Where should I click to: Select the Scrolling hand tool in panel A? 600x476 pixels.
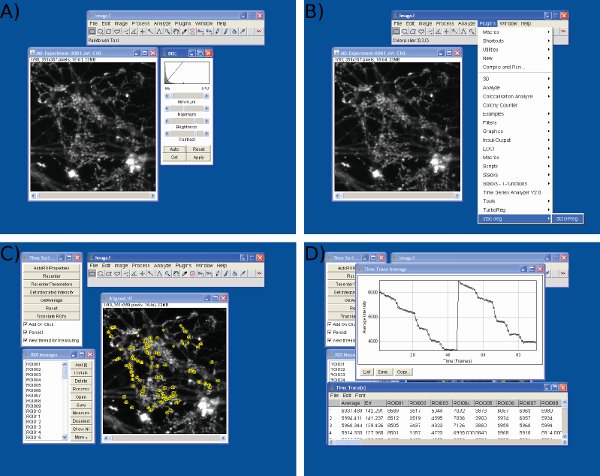[x=176, y=31]
